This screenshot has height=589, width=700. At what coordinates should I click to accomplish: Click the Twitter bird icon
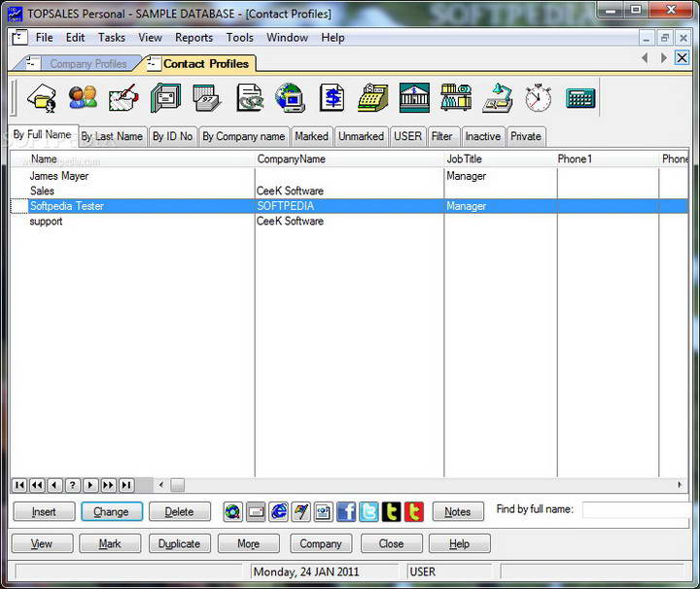coord(368,512)
